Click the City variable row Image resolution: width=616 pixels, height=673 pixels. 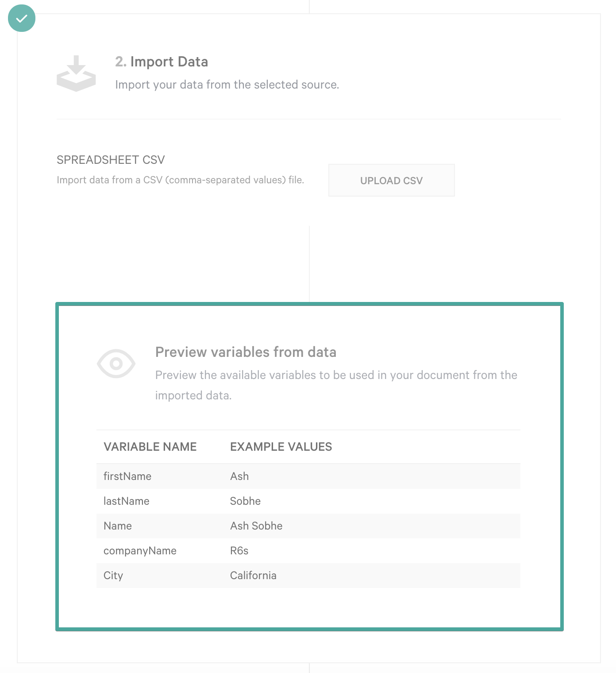[x=113, y=576]
